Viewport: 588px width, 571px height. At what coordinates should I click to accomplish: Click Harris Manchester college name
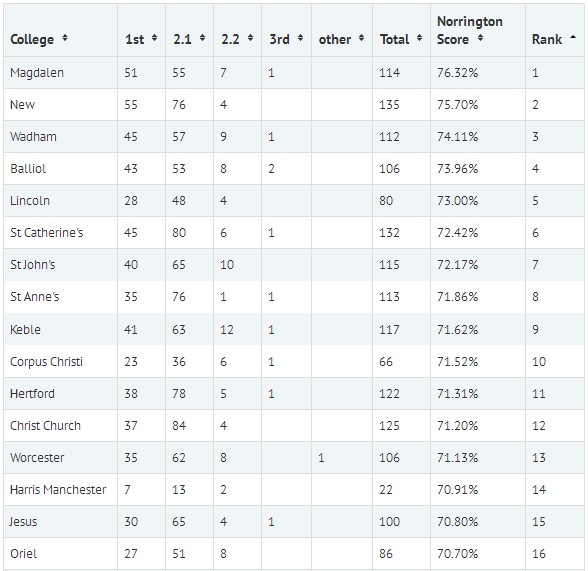pyautogui.click(x=58, y=490)
